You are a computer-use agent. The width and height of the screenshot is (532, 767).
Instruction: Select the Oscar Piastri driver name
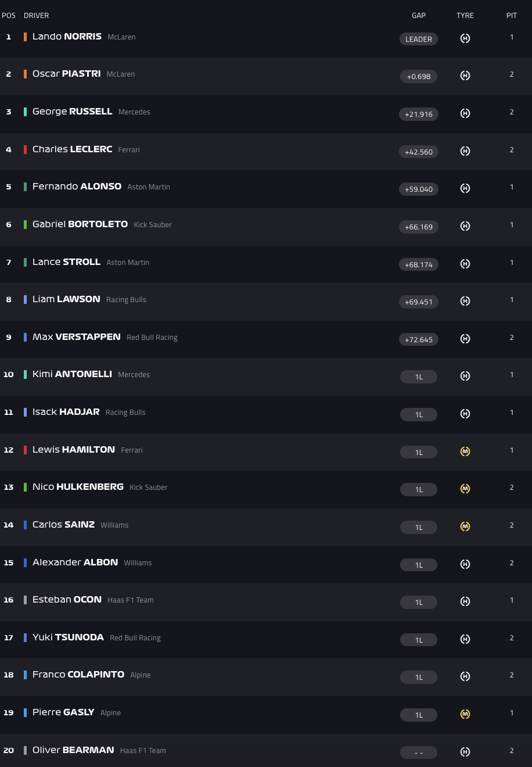click(67, 74)
